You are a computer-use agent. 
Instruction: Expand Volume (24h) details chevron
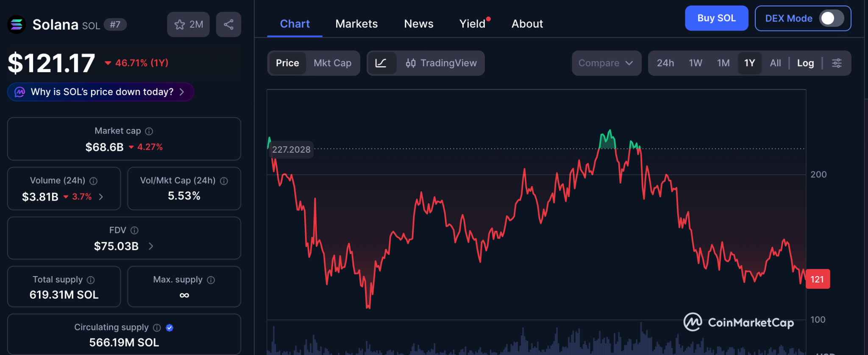[101, 197]
